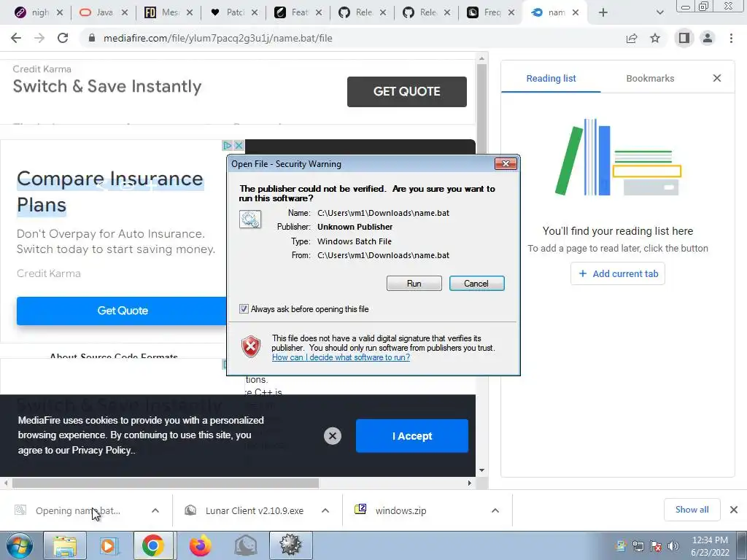Click Compare Insurance Plans ad heading

(x=110, y=192)
